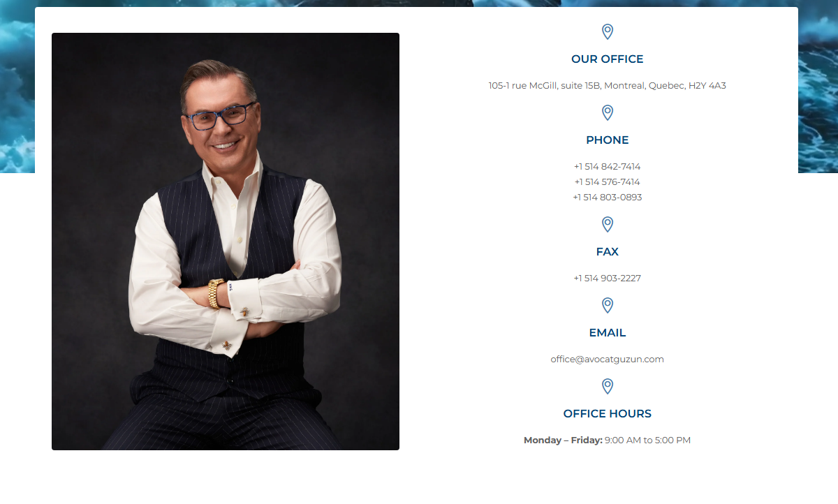The image size is (838, 504).
Task: Click the fax number +1 514 903-2227
Action: [x=608, y=279]
